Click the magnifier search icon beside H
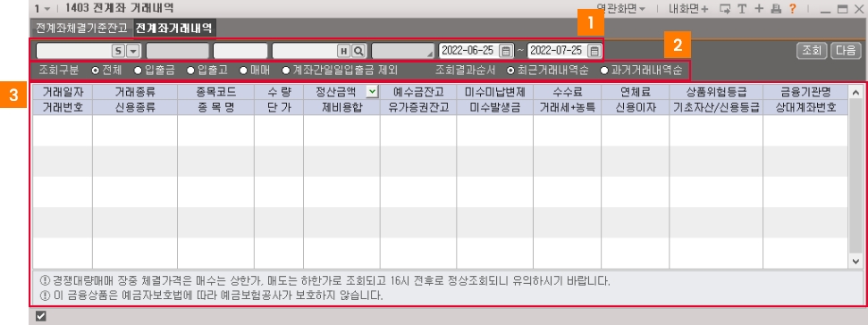This screenshot has width=868, height=325. coord(358,51)
